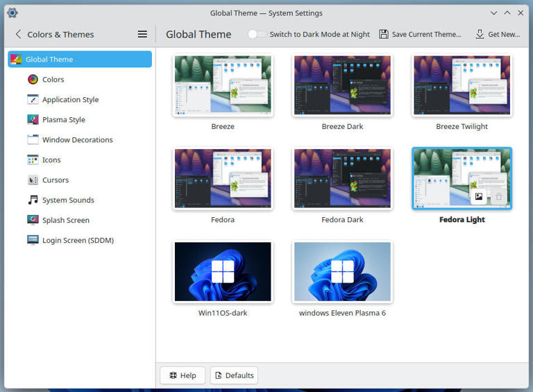Open Splash Screen settings
Screen dimensions: 533x392
(80, 220)
